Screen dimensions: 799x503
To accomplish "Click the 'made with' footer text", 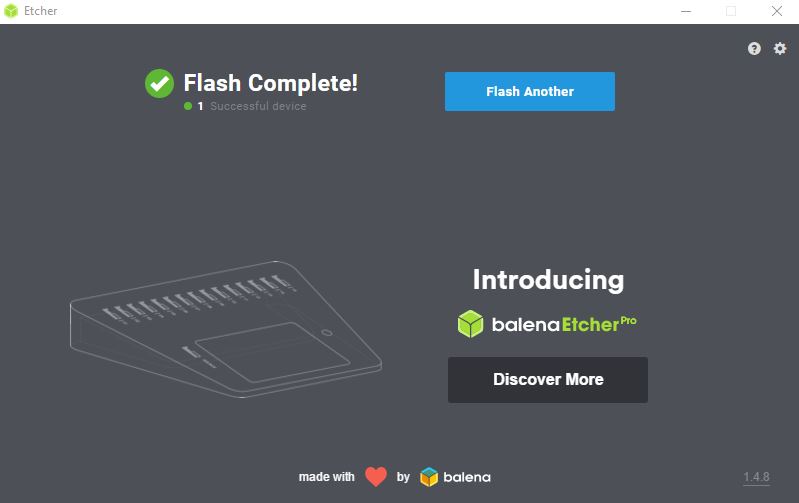I will pos(327,477).
